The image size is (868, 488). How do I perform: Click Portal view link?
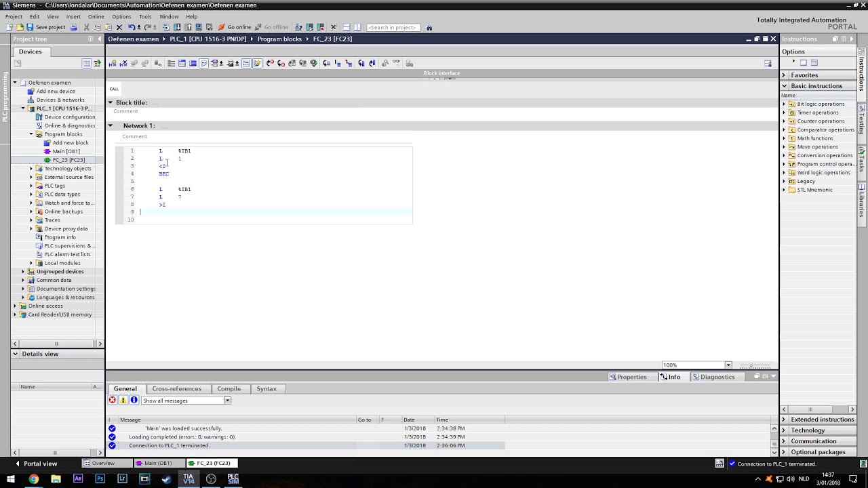coord(35,464)
